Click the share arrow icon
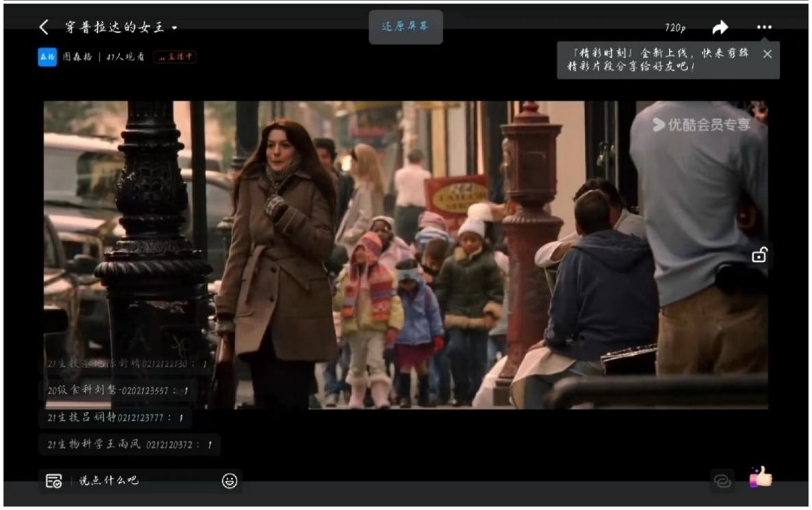This screenshot has width=812, height=510. 719,27
